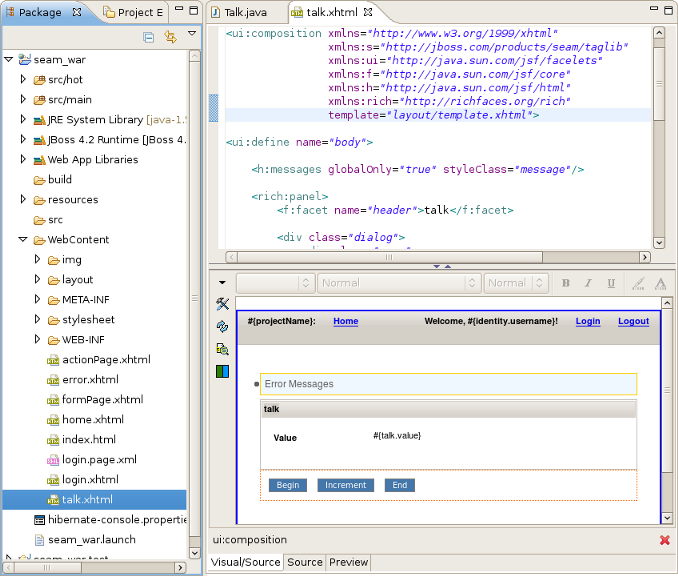This screenshot has width=678, height=576.
Task: Select hibernate-console.properties file
Action: [110, 519]
